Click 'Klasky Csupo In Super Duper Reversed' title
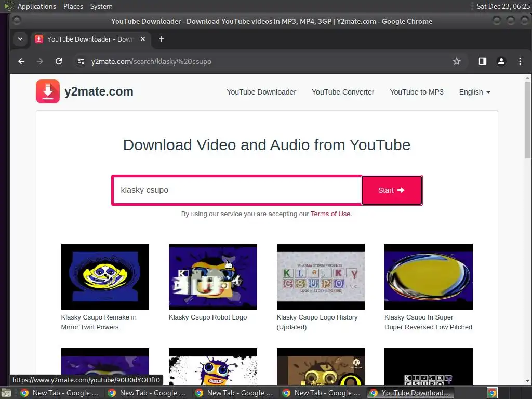 click(428, 322)
